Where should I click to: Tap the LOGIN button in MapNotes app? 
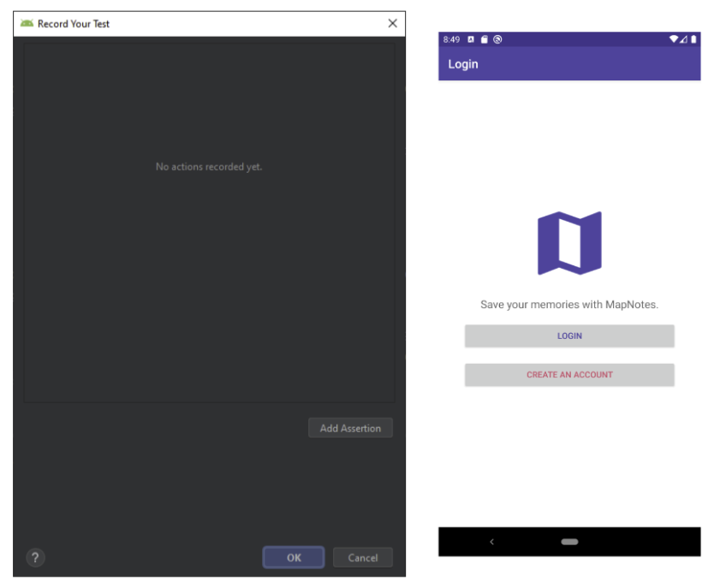(x=569, y=336)
